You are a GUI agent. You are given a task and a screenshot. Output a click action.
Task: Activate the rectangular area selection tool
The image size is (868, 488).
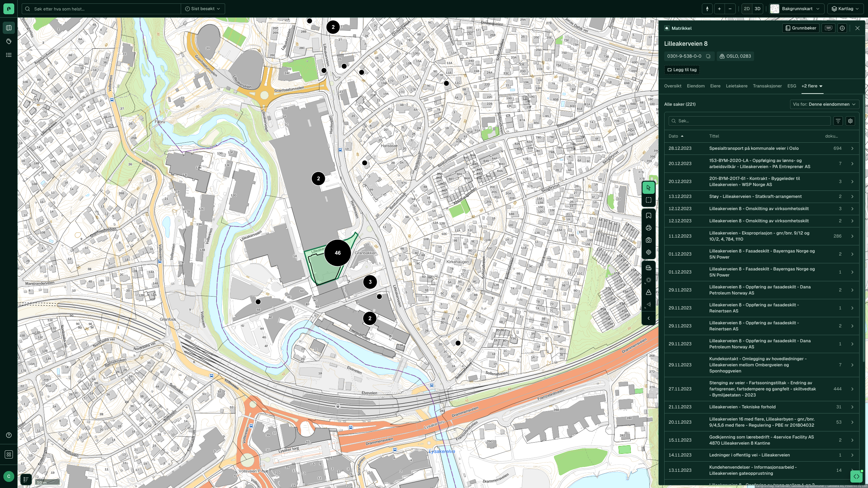(648, 200)
